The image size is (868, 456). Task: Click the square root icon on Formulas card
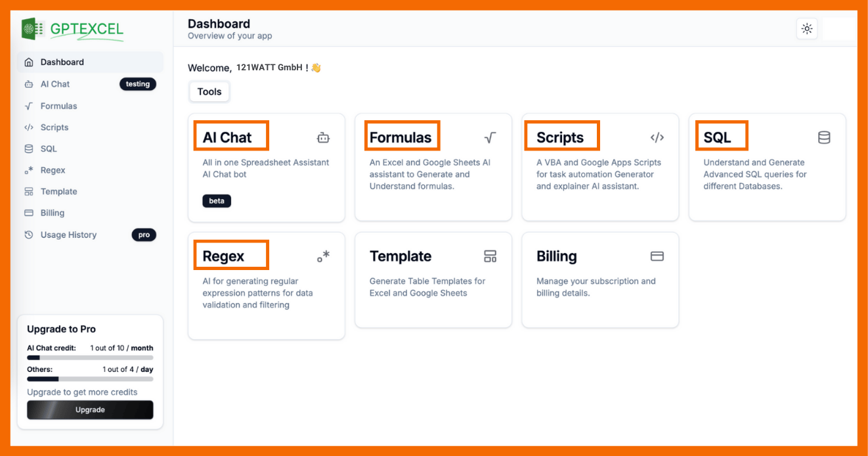(490, 137)
